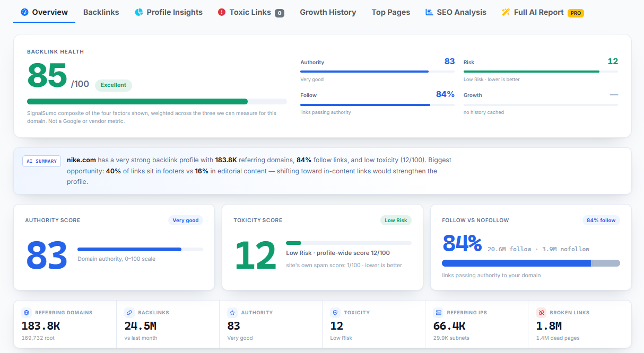Switch to the Backlinks tab
The width and height of the screenshot is (644, 353).
101,12
